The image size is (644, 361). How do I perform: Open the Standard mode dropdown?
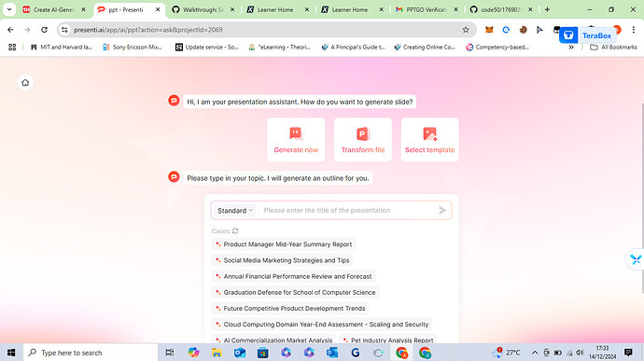pyautogui.click(x=235, y=210)
